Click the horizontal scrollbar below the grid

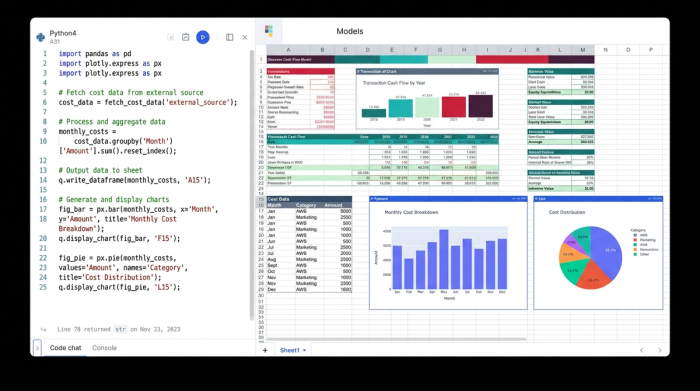pos(396,339)
